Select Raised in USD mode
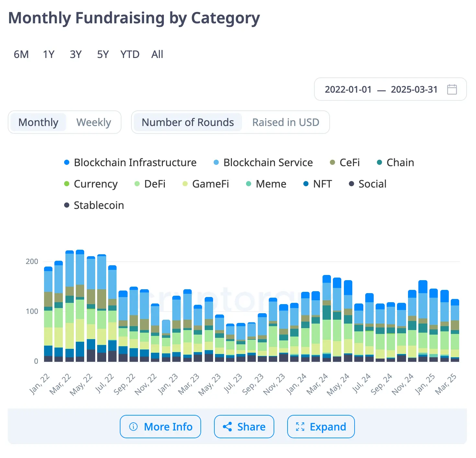476x458 pixels. [x=286, y=122]
